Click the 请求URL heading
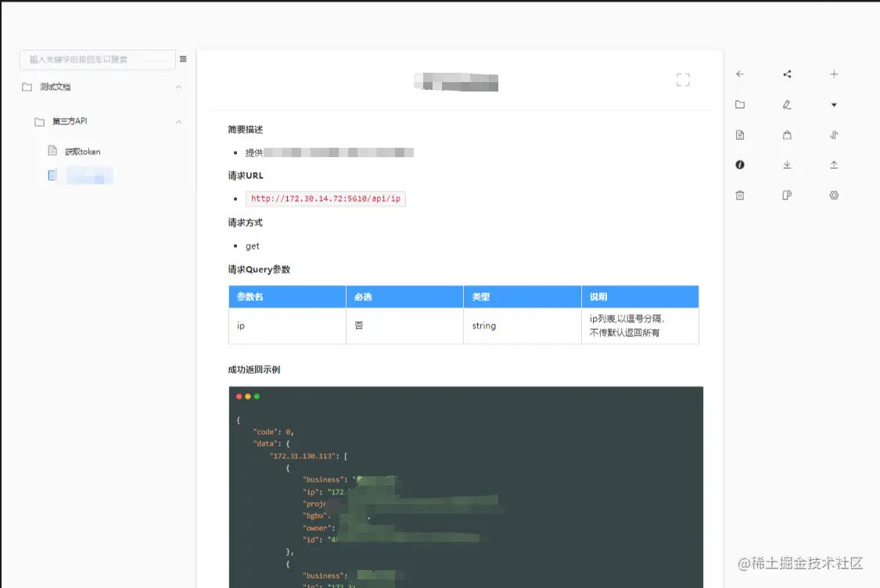This screenshot has height=588, width=880. (246, 176)
